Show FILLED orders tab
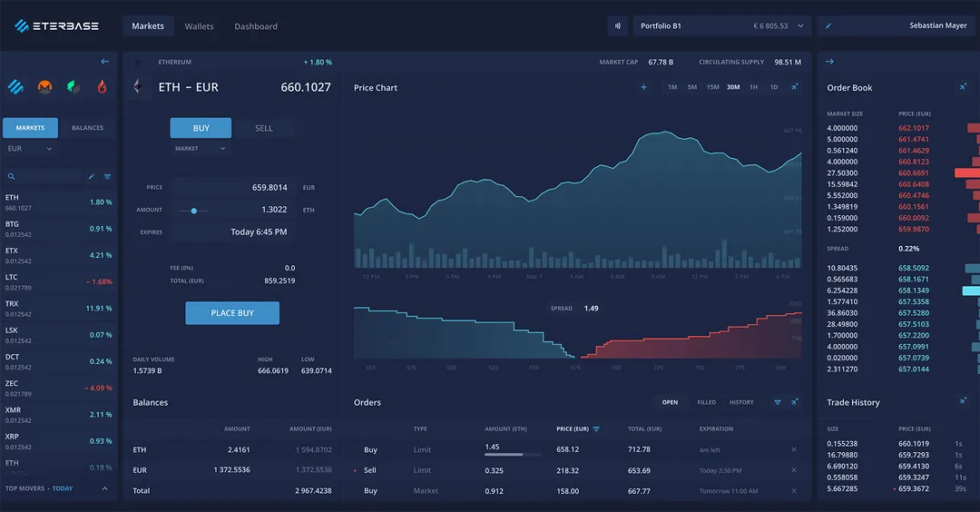This screenshot has width=980, height=512. [x=706, y=402]
